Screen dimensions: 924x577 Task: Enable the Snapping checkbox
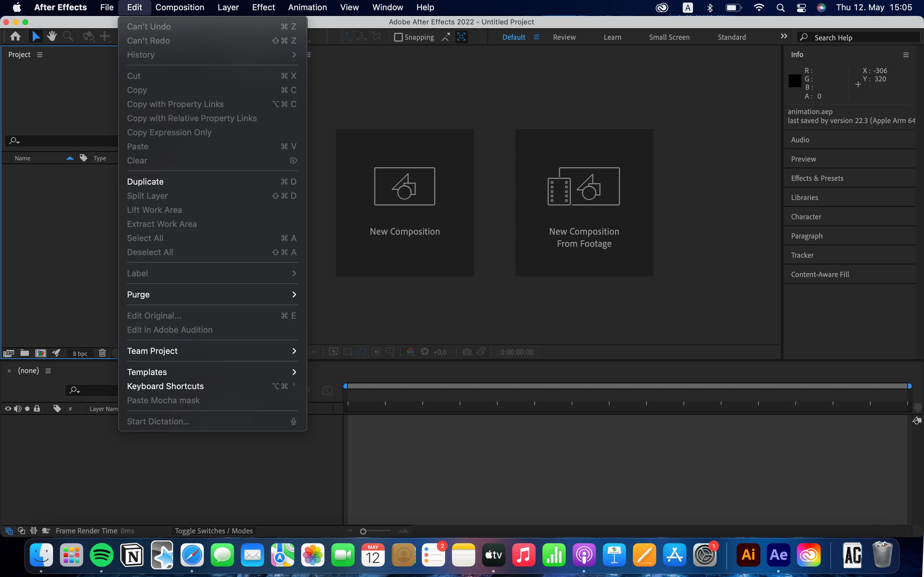point(398,37)
